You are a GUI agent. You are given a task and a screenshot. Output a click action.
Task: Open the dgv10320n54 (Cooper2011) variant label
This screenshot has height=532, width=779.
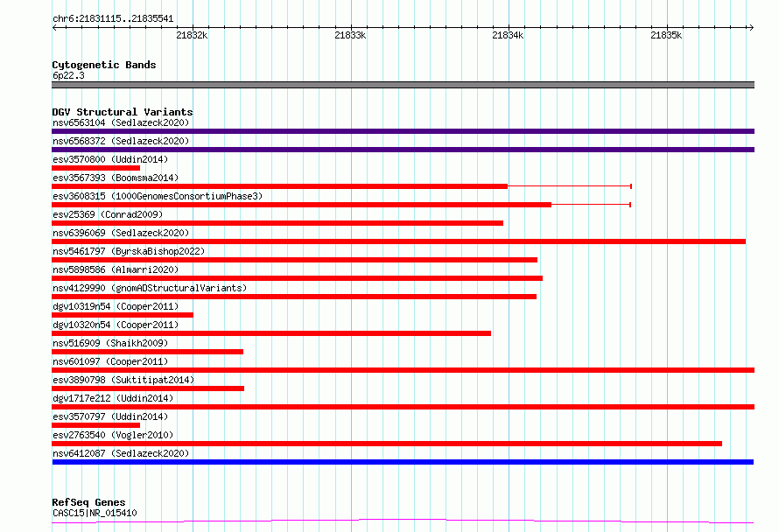tap(116, 325)
